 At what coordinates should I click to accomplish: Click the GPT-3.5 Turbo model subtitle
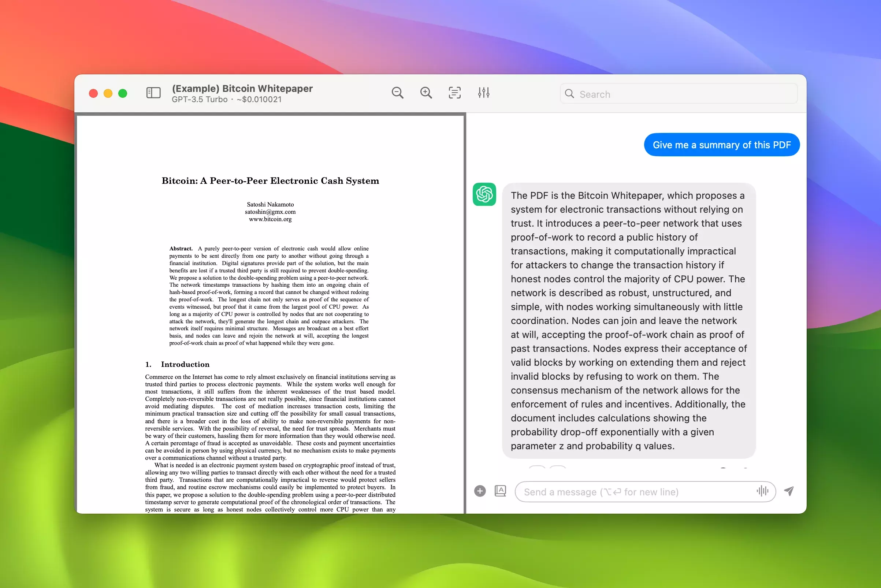(x=200, y=99)
